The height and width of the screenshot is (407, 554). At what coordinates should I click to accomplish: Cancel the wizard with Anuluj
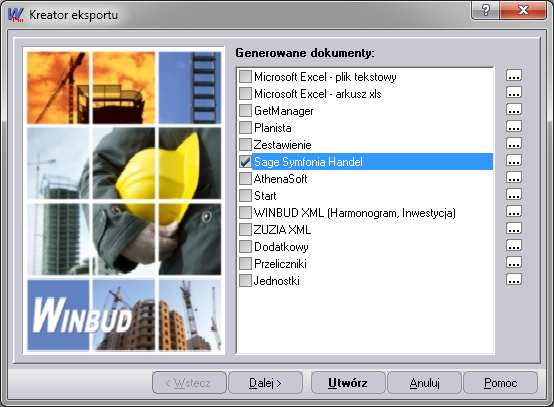pos(424,383)
